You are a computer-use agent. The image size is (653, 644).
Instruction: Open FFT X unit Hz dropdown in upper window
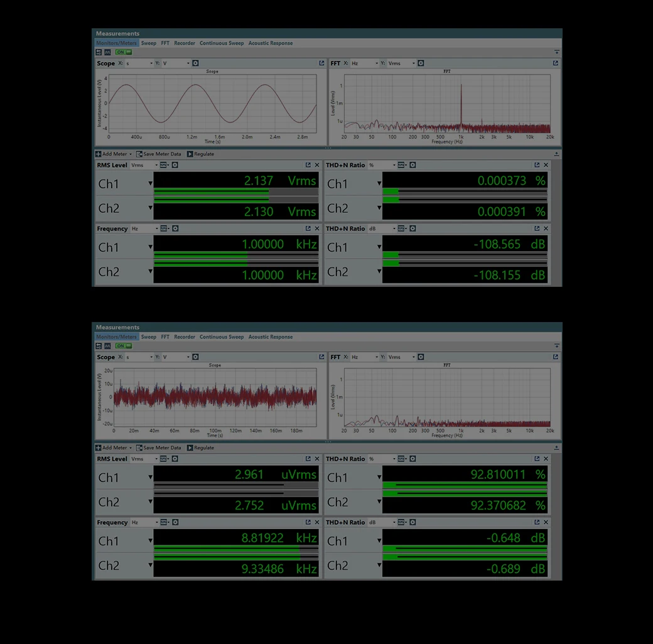pos(365,63)
